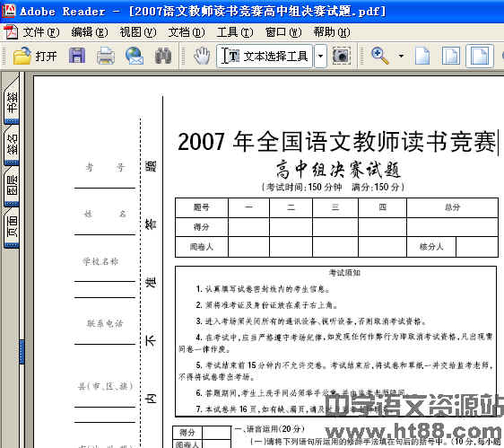Open the 工具(T) menu
504x448 pixels.
[x=235, y=32]
